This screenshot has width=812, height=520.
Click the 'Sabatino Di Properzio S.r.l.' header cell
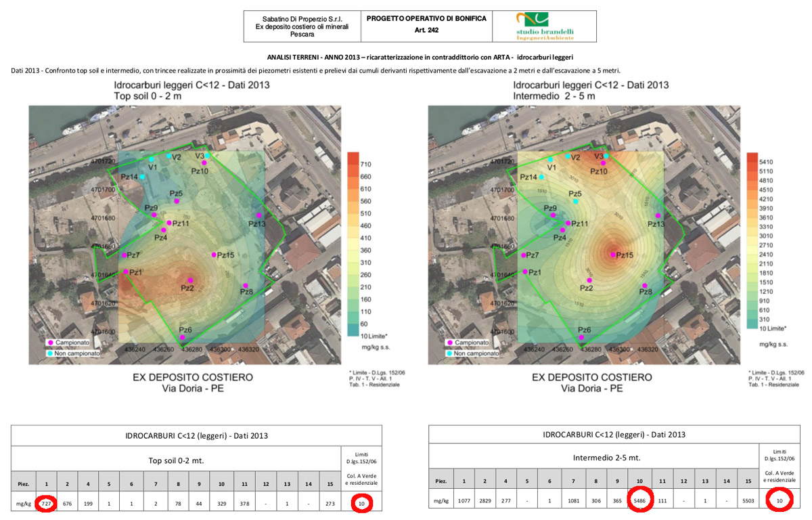[302, 26]
